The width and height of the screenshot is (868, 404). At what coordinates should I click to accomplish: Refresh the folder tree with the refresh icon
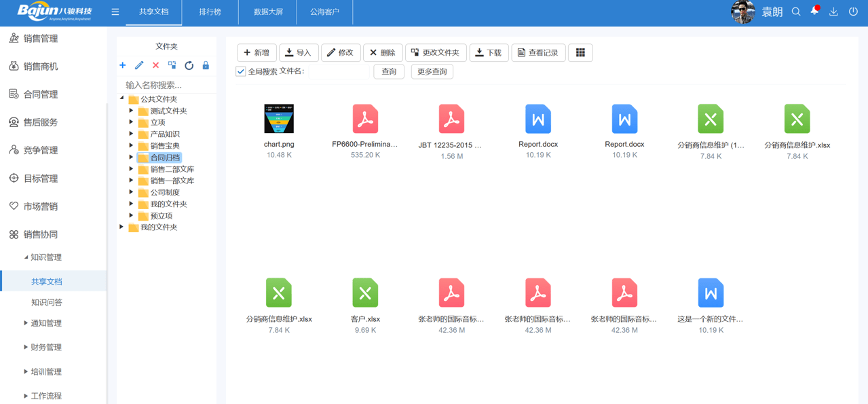point(189,65)
